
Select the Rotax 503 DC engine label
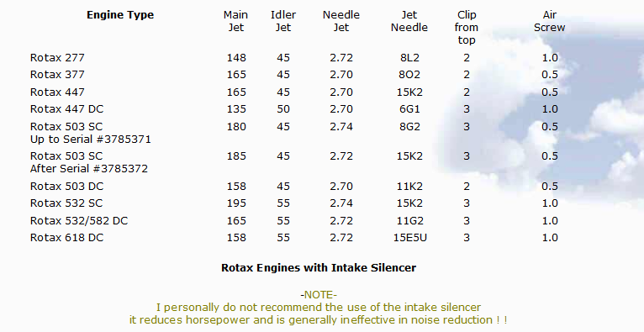[x=66, y=187]
